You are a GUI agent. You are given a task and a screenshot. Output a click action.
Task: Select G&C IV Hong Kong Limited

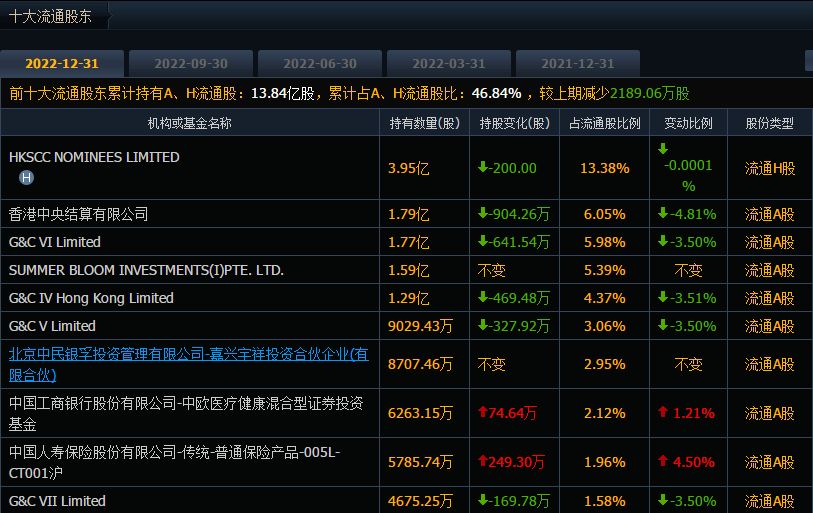tap(91, 298)
